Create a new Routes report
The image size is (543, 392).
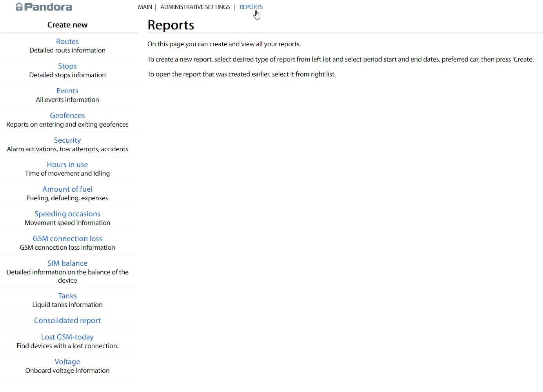(x=67, y=41)
